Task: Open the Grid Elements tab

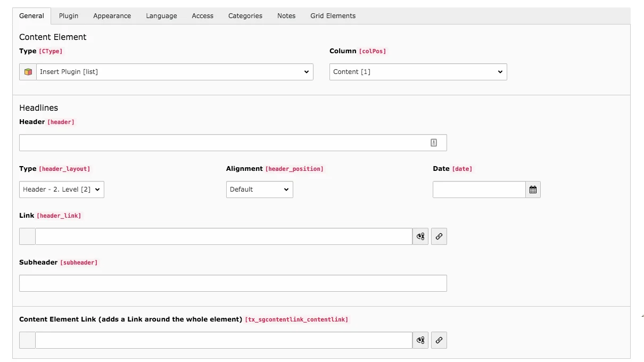Action: pyautogui.click(x=333, y=15)
